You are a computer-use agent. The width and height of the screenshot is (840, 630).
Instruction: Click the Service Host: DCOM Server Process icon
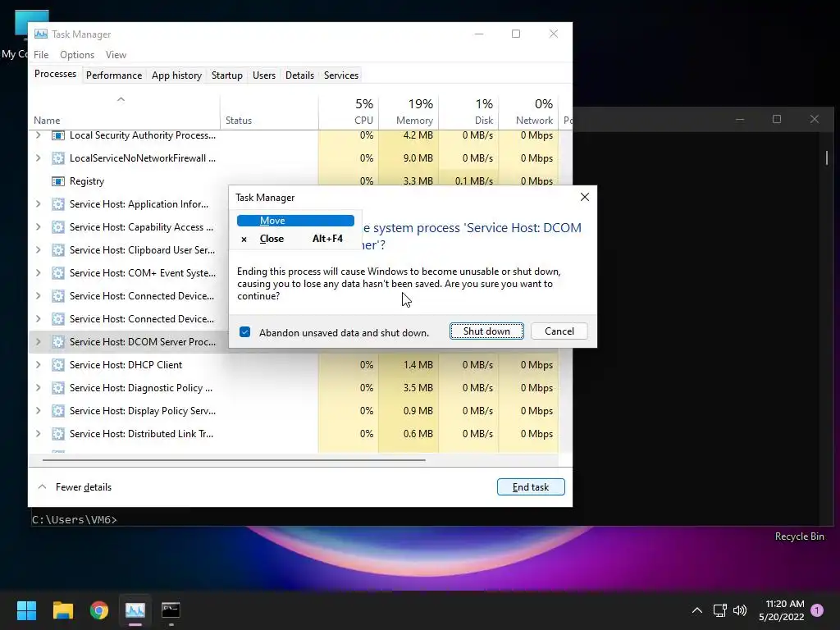58,342
